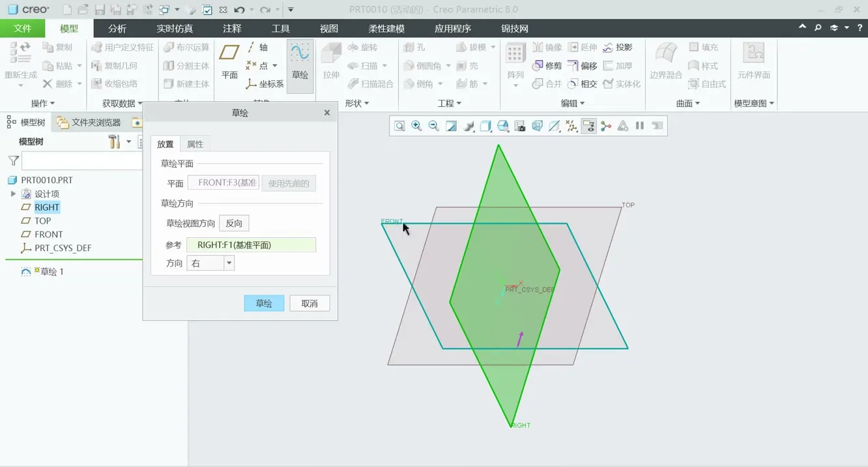Image resolution: width=868 pixels, height=467 pixels.
Task: Toggle the annotation display button
Action: pyautogui.click(x=588, y=126)
